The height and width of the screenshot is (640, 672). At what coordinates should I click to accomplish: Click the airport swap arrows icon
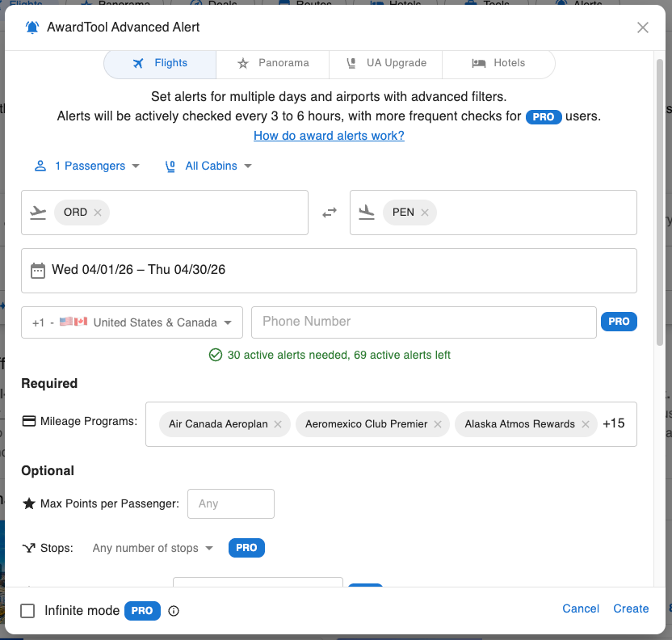pyautogui.click(x=330, y=212)
